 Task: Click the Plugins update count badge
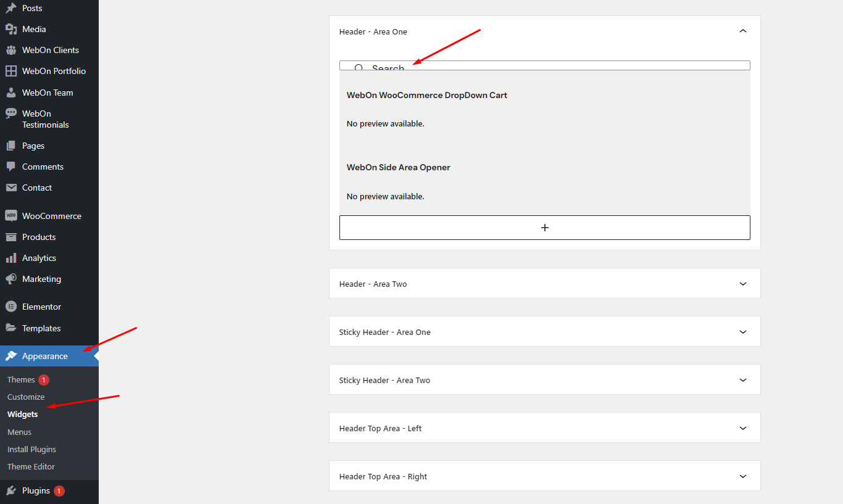click(59, 491)
